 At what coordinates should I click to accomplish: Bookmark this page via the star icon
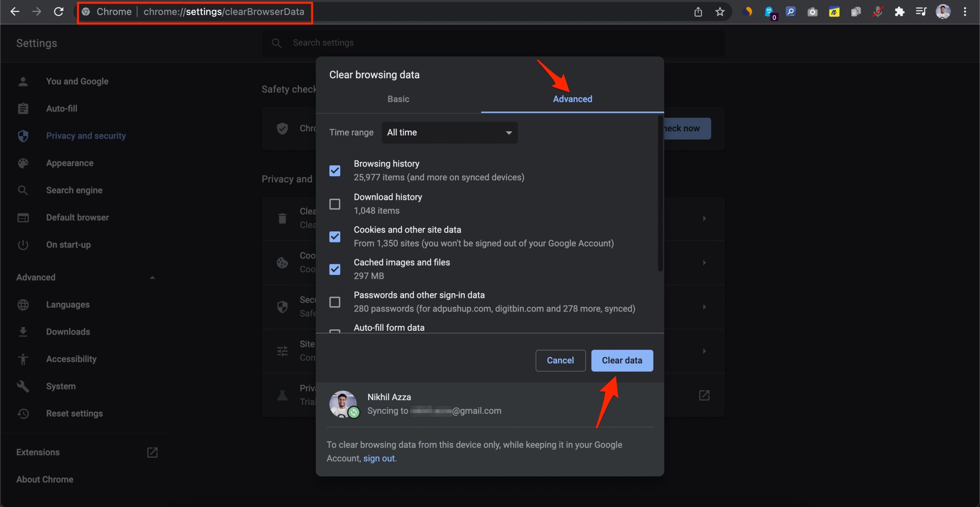[x=720, y=11]
